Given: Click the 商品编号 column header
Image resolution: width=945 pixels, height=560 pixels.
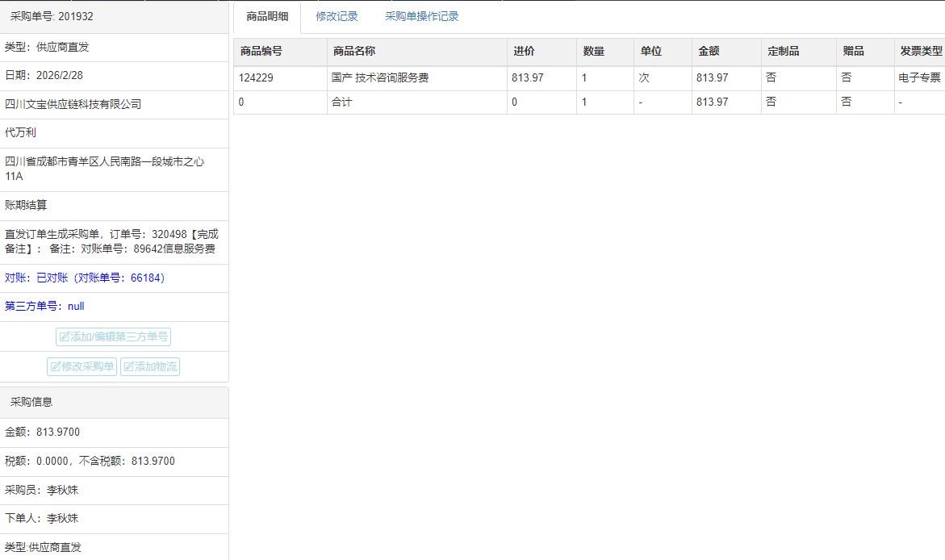Looking at the screenshot, I should [261, 51].
